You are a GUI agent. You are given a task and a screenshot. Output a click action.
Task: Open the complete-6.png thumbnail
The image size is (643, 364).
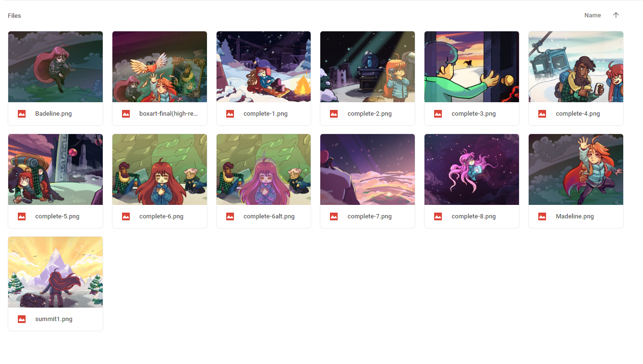(x=160, y=170)
